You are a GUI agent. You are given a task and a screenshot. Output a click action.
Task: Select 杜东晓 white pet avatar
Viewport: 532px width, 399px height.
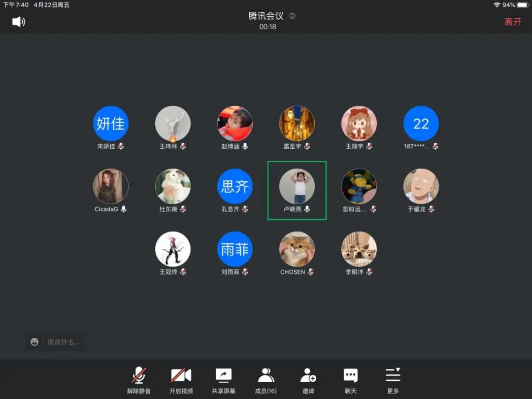[x=173, y=186]
